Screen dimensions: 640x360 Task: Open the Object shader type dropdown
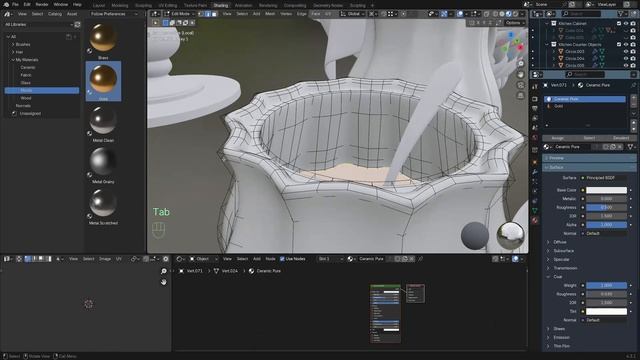click(x=203, y=259)
